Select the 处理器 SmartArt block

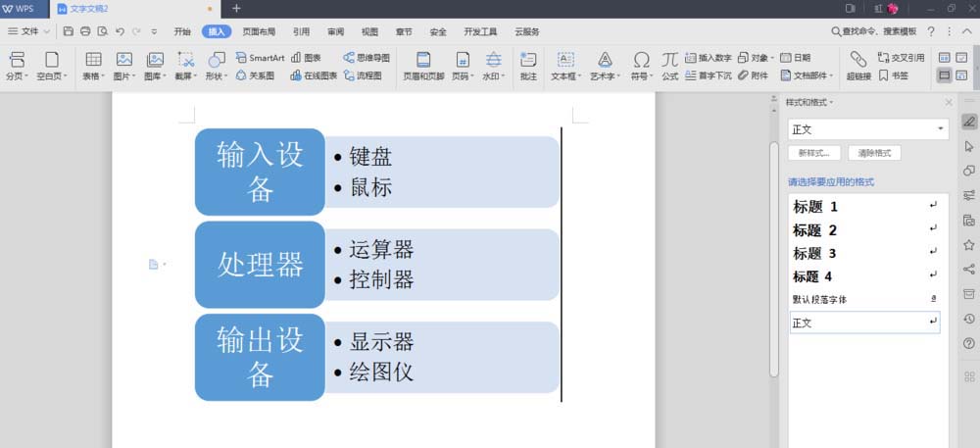pos(260,265)
